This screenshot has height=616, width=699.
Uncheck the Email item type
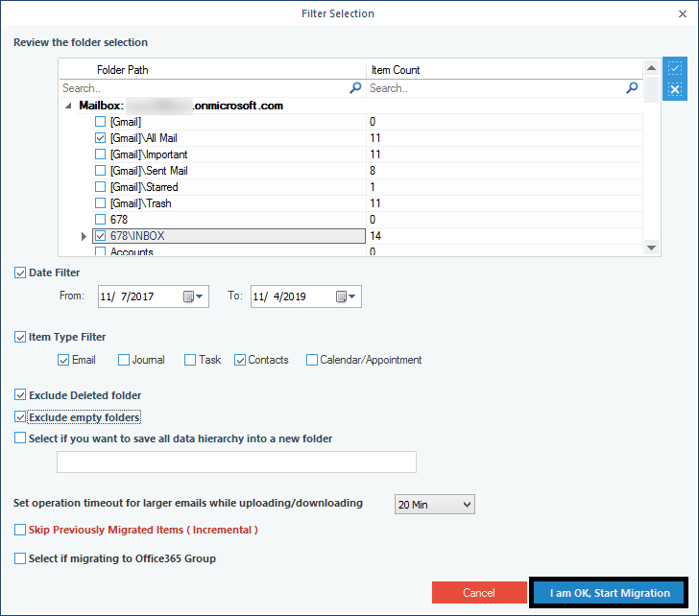point(63,360)
